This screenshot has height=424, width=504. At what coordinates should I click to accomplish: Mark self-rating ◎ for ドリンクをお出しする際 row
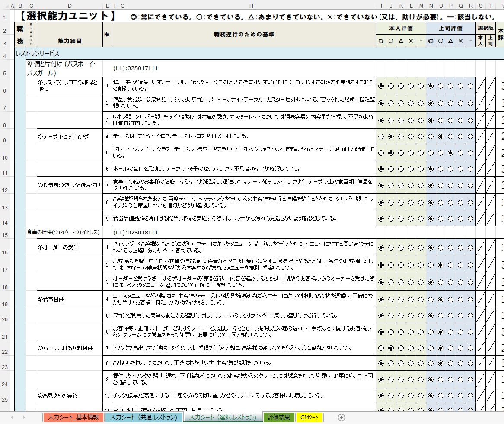[x=381, y=348]
